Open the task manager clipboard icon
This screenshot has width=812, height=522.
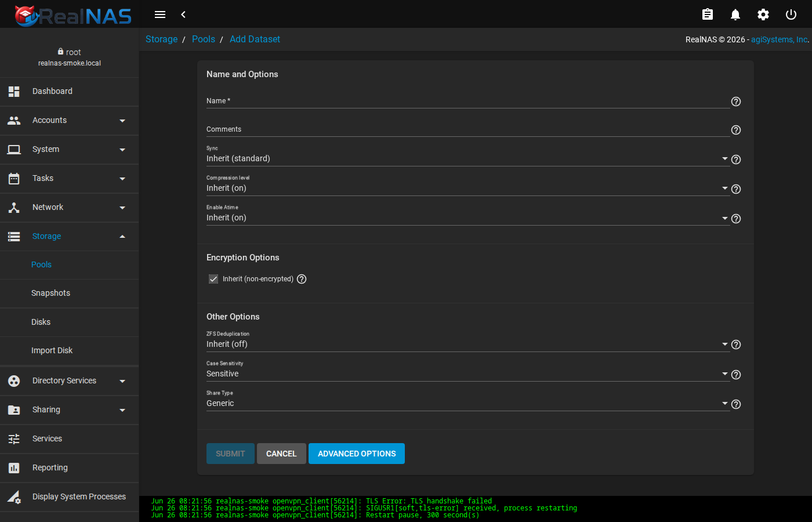(x=708, y=14)
